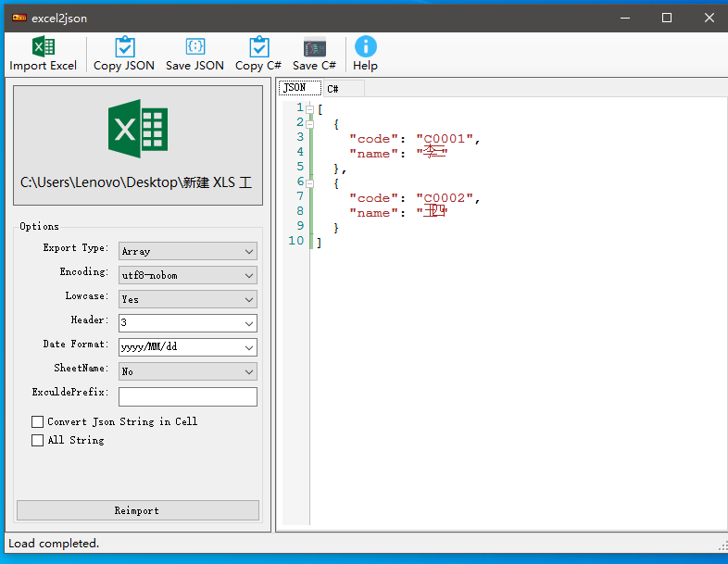Click the Import Excel toolbar icon
This screenshot has height=564, width=728.
(43, 47)
